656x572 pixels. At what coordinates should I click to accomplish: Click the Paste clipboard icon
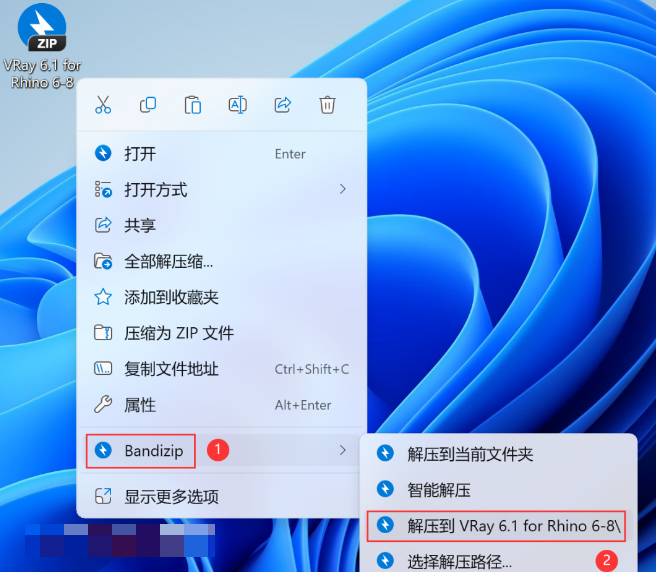click(192, 105)
